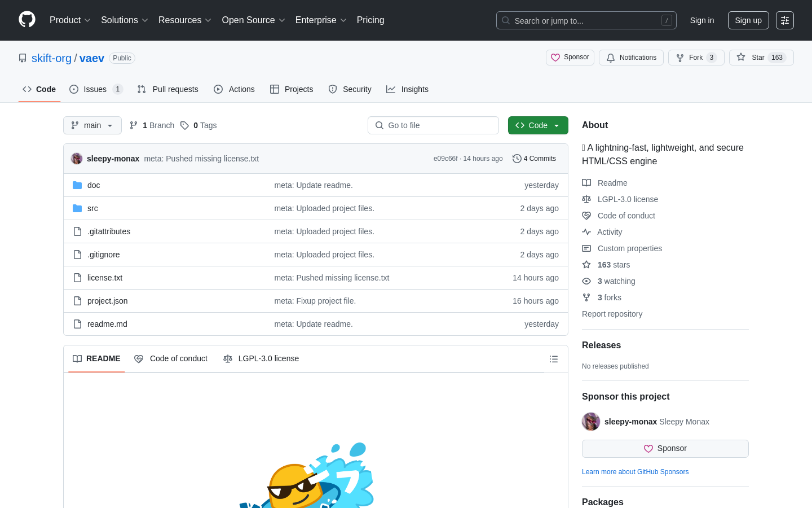Open the Pull requests tab

pyautogui.click(x=168, y=89)
